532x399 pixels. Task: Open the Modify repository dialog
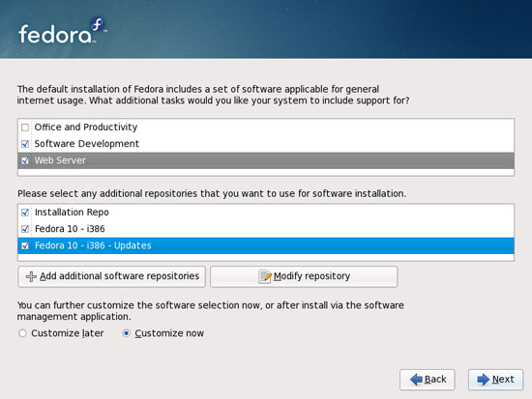click(304, 276)
